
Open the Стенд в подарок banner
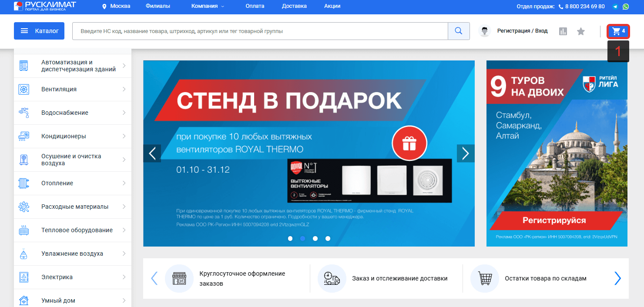pyautogui.click(x=309, y=153)
